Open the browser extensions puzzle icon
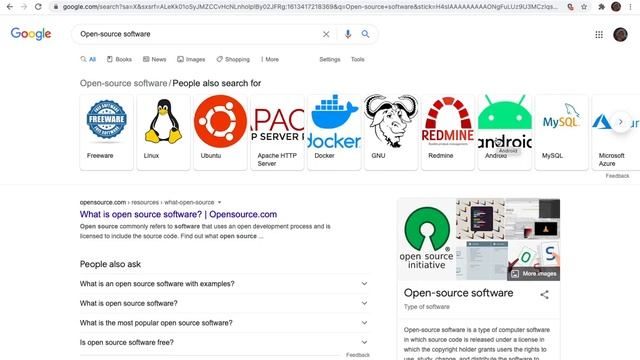 coord(602,7)
